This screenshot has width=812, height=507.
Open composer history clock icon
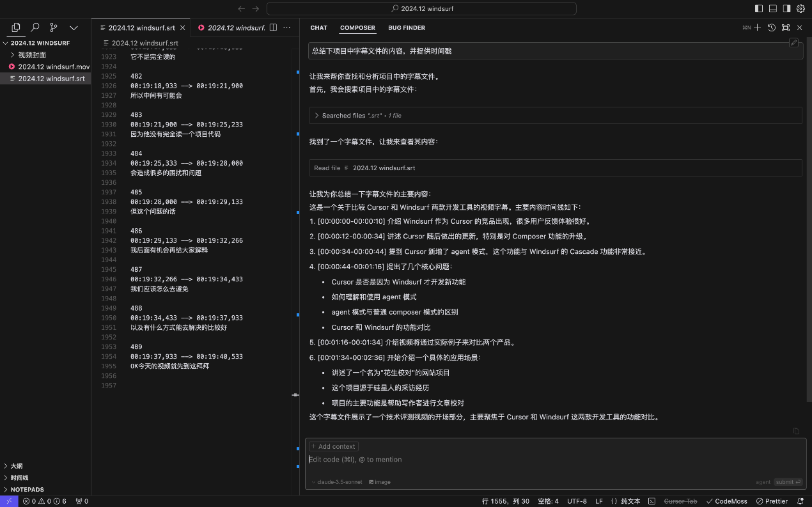pos(772,27)
